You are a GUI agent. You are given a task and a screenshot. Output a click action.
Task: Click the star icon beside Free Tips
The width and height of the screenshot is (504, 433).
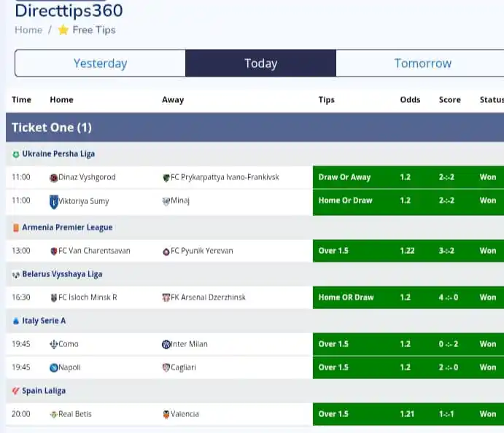[x=63, y=30]
